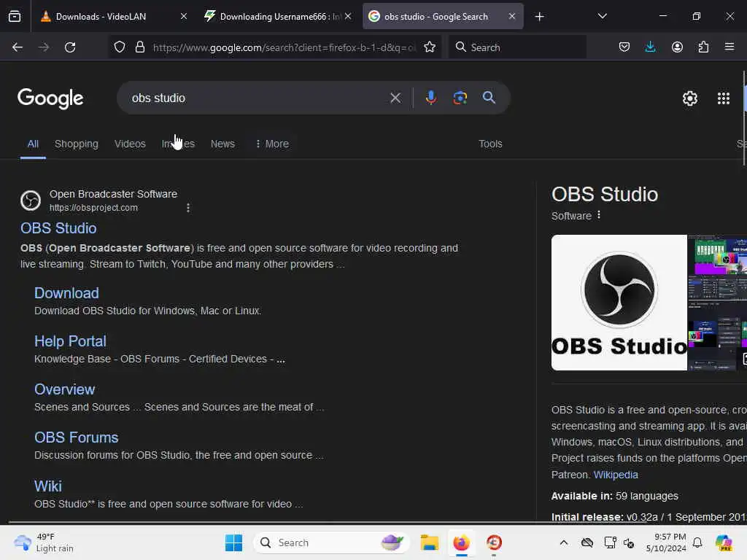Click the obs studio Google search field
Screen dimensions: 747x560
pos(258,98)
